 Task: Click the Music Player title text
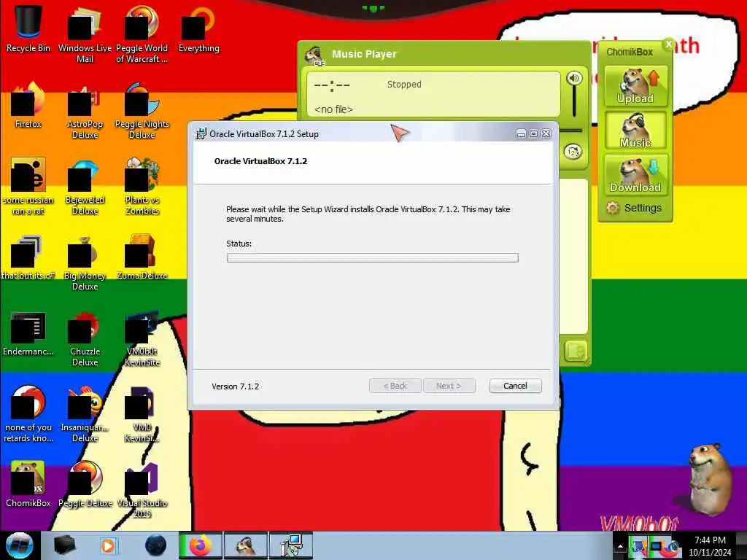tap(364, 54)
